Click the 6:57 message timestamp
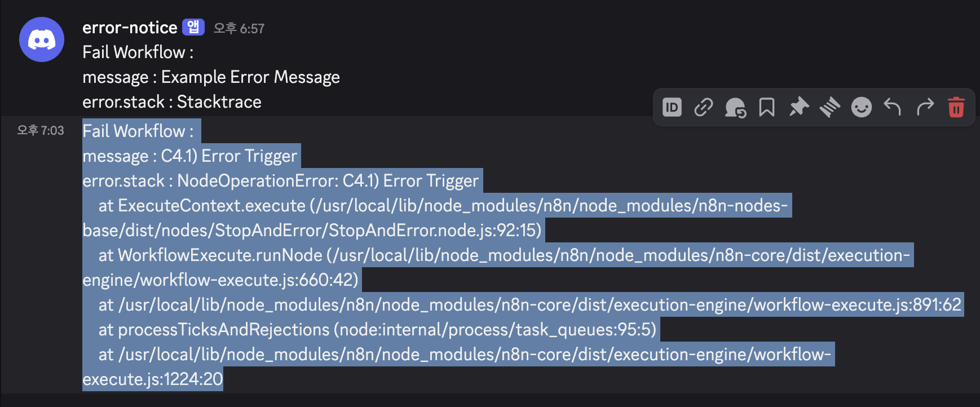The image size is (980, 407). coord(239,28)
